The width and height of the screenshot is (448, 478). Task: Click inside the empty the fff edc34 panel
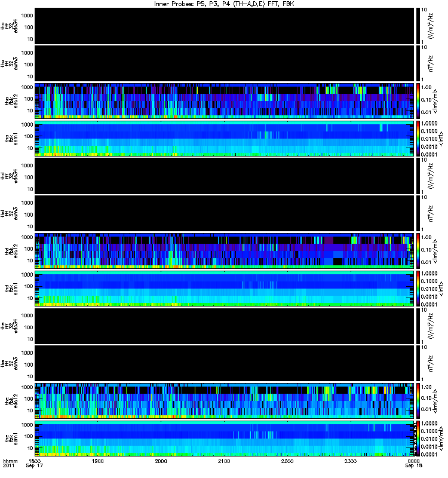[225, 326]
